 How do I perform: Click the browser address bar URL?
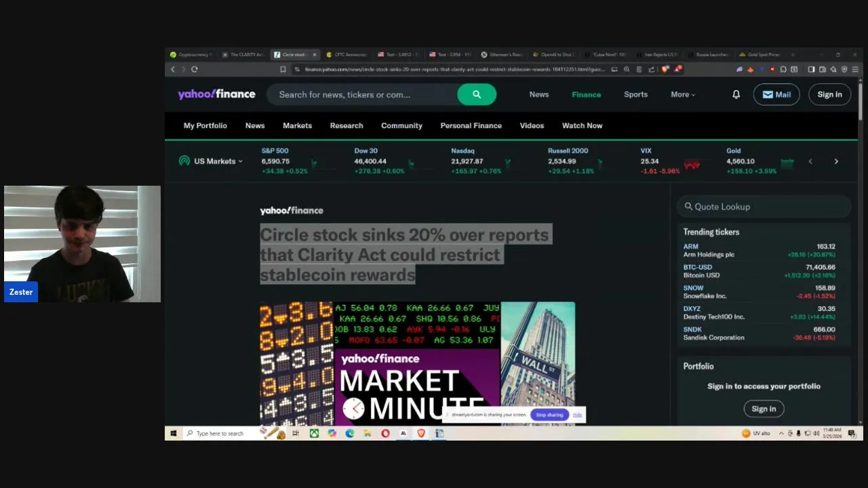(x=454, y=69)
